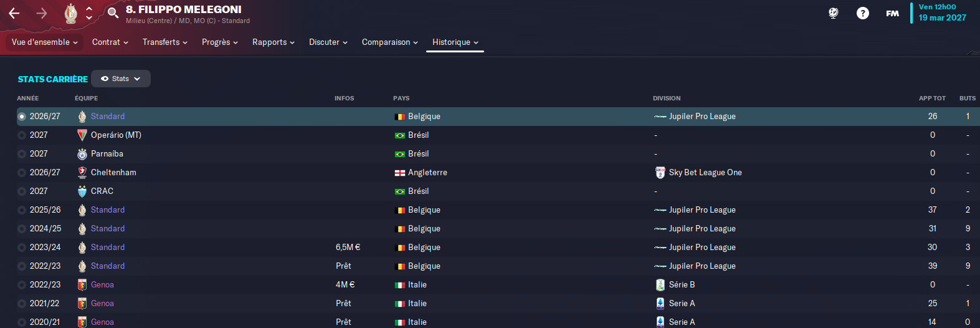Select the 2027 Parnaíba row radio button
Viewport: 980px width, 328px height.
click(x=22, y=154)
